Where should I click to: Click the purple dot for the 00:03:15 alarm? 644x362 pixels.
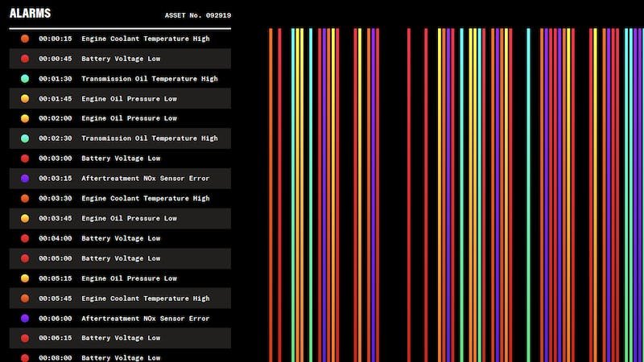[x=25, y=179]
